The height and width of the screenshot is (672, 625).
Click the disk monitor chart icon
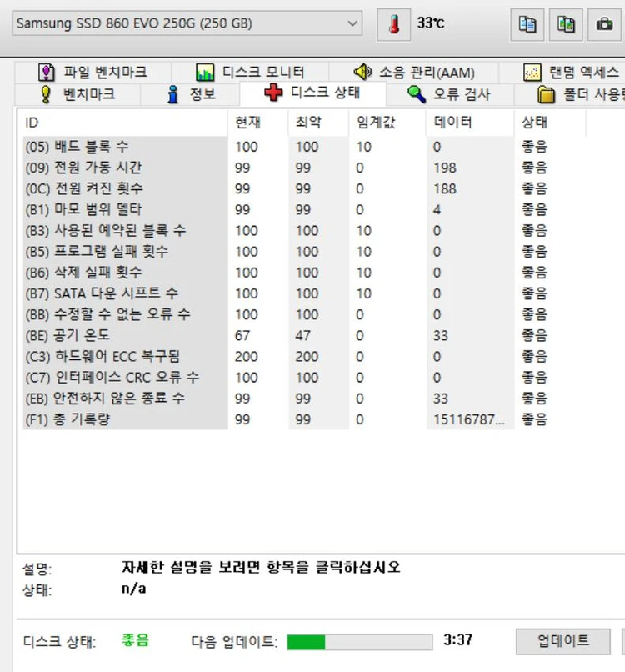click(x=205, y=72)
